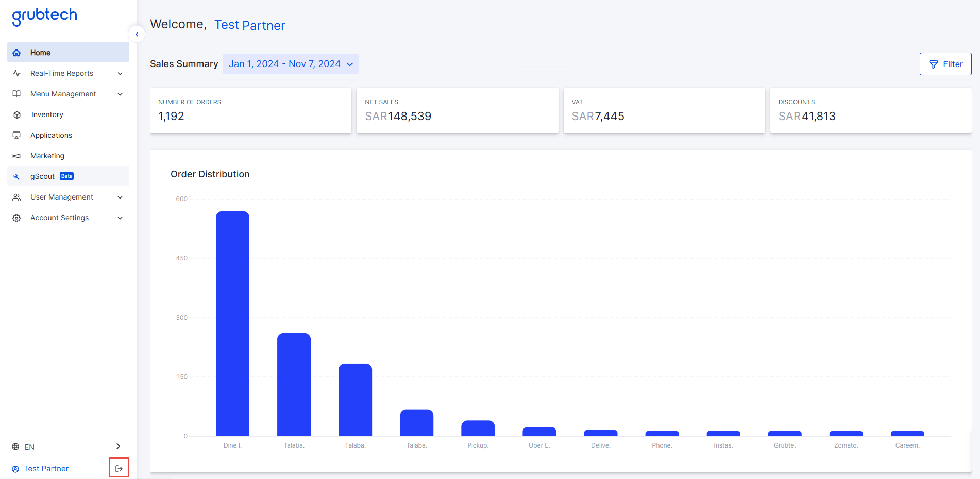Open the Test Partner profile link
Viewport: 980px width, 479px height.
(46, 468)
